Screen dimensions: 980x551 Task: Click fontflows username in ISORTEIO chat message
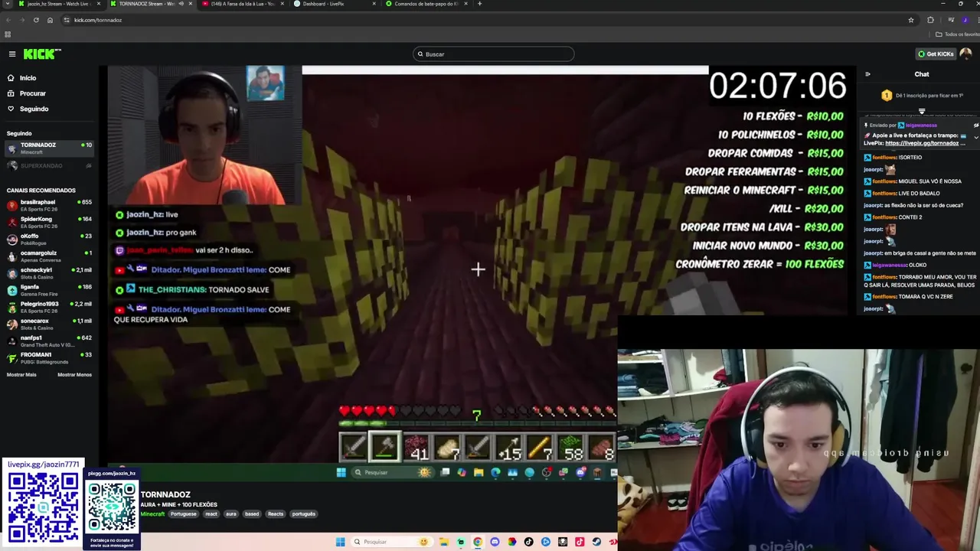[x=884, y=158]
